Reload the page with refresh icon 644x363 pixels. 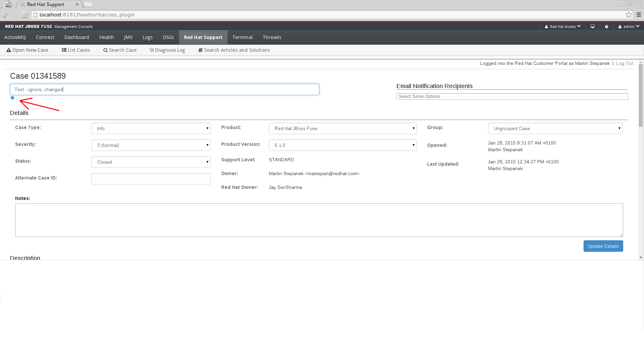(25, 14)
